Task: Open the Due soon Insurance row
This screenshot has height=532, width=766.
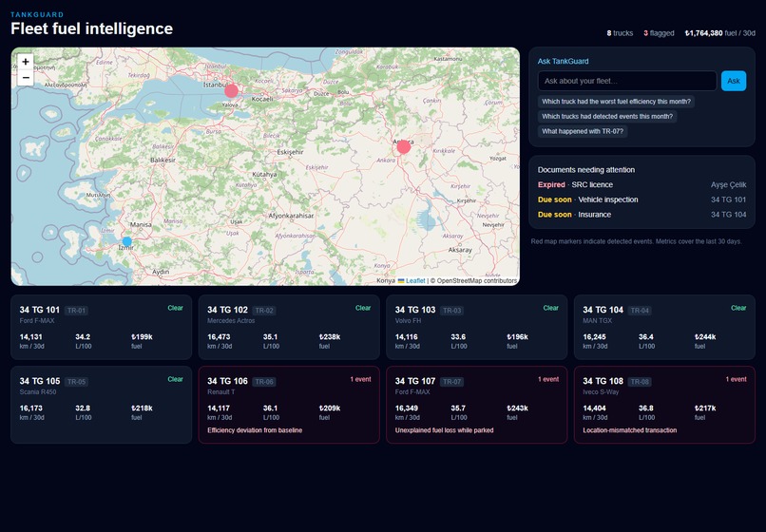Action: pos(642,215)
